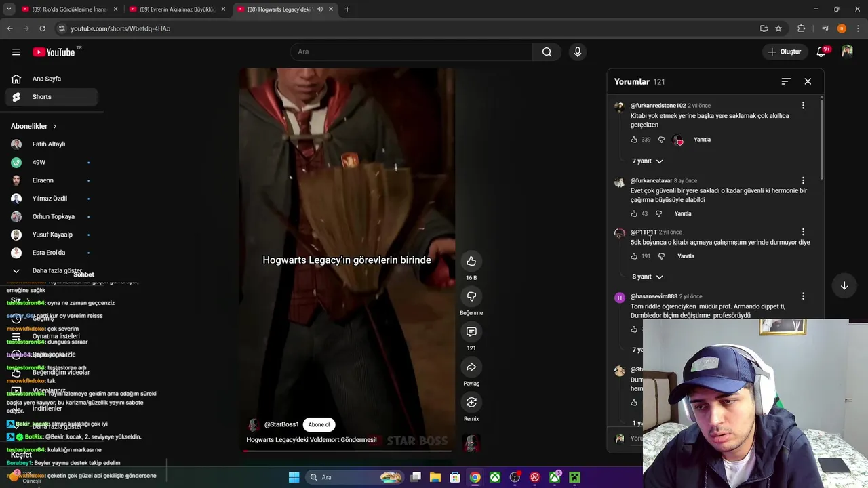Open the audio thumbnail beside Remix
Screen dimensions: 868x488
[471, 443]
